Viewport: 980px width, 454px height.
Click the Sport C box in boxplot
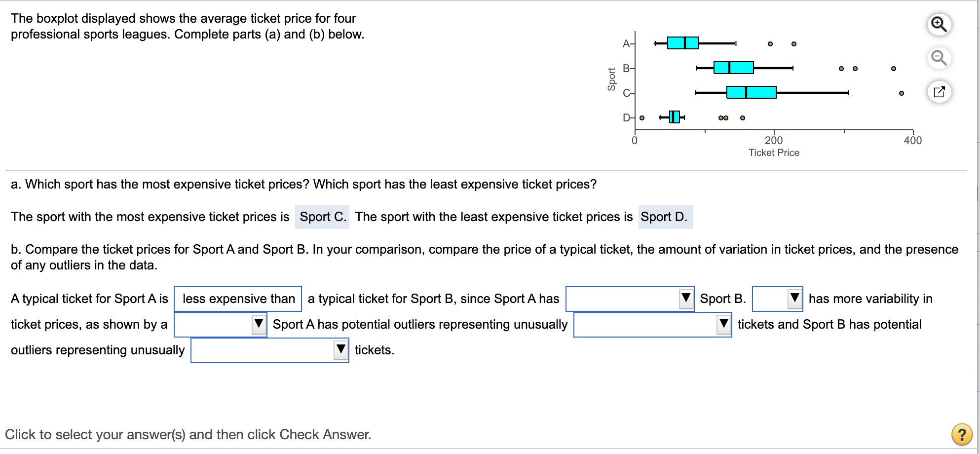[751, 92]
